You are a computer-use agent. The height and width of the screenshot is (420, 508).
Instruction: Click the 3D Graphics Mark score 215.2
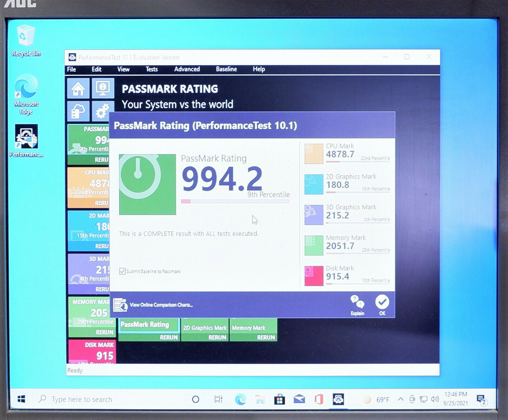[338, 215]
